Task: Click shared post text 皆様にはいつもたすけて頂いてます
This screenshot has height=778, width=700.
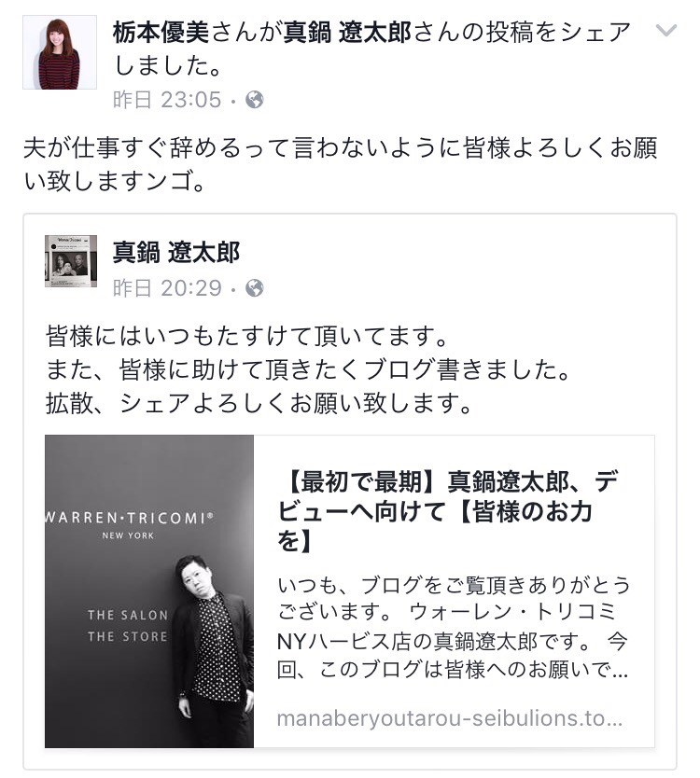Action: coord(246,336)
